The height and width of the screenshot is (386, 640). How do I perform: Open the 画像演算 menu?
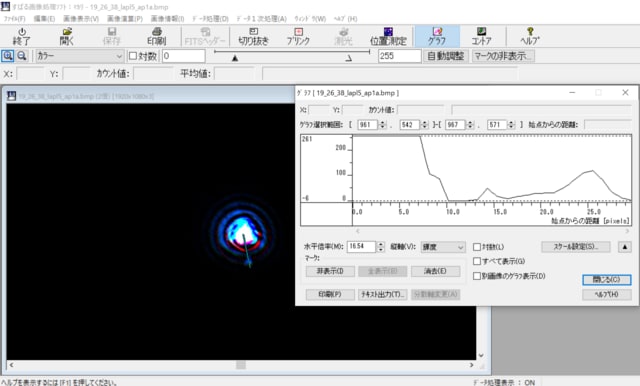pyautogui.click(x=125, y=19)
